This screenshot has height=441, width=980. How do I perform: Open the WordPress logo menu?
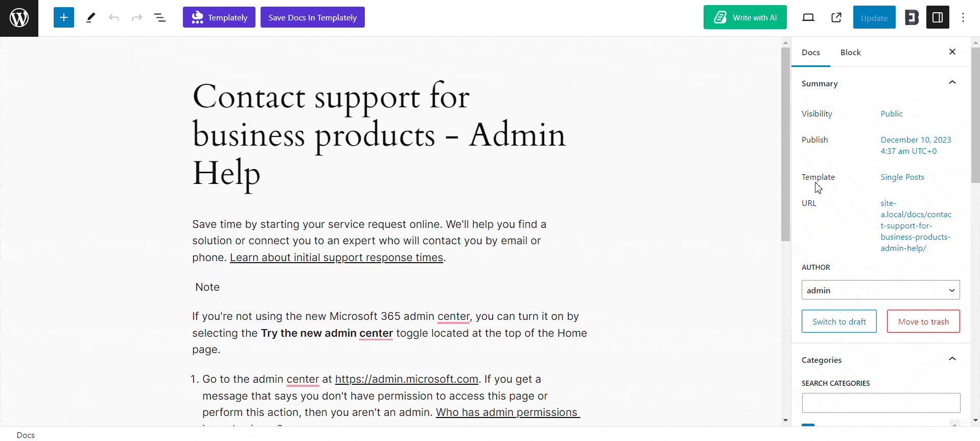pyautogui.click(x=19, y=18)
